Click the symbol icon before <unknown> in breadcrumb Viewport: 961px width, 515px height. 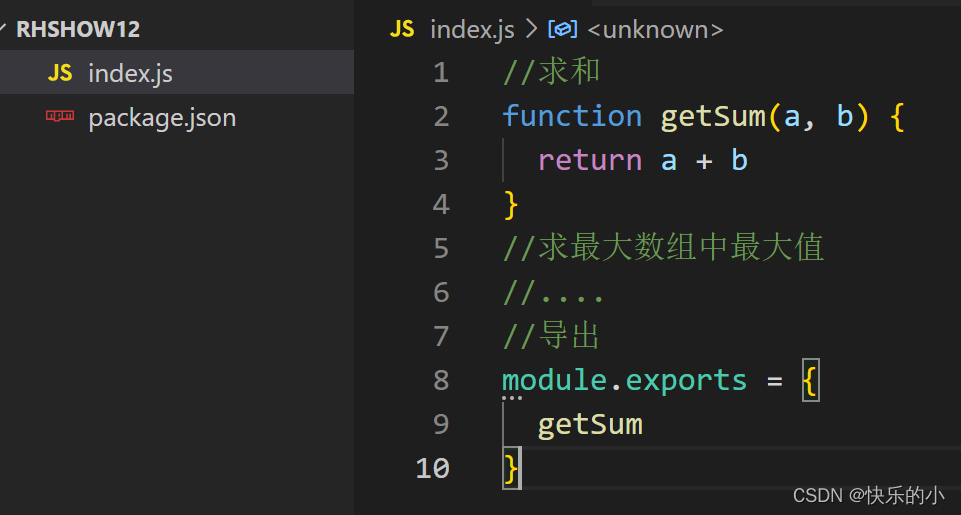562,29
